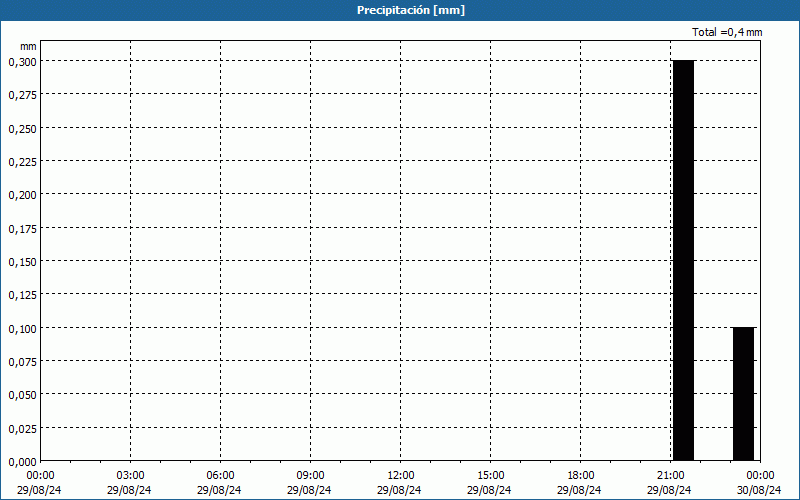Click the 0,050 y-axis value
Viewport: 800px width, 500px height.
(x=22, y=395)
